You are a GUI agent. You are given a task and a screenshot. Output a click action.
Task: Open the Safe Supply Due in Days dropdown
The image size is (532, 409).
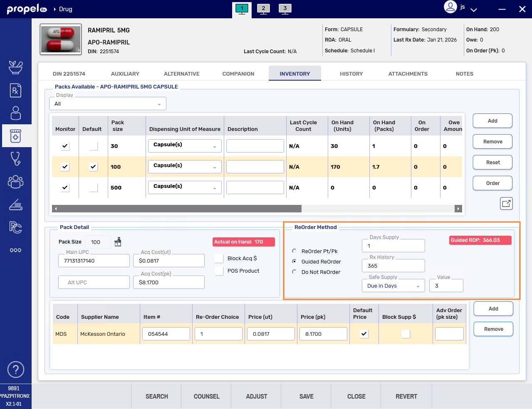[393, 286]
